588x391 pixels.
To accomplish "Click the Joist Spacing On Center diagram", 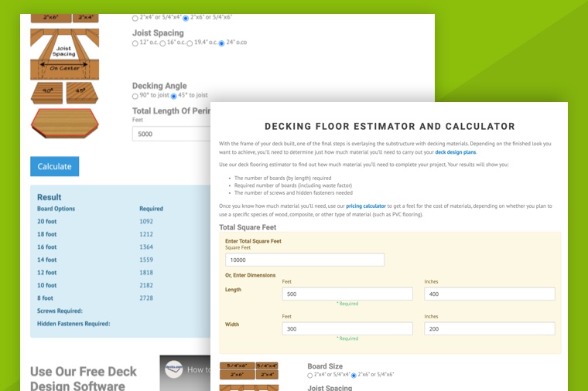I will click(64, 54).
